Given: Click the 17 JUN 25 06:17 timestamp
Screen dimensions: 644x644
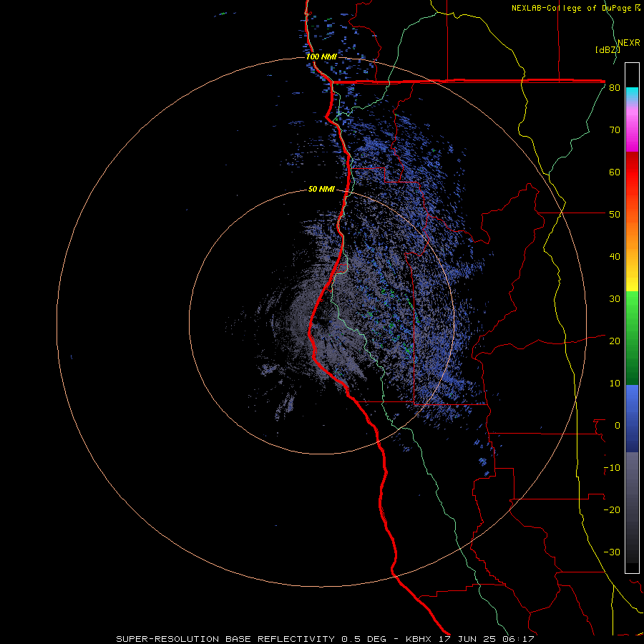Looking at the screenshot, I should pyautogui.click(x=487, y=639).
